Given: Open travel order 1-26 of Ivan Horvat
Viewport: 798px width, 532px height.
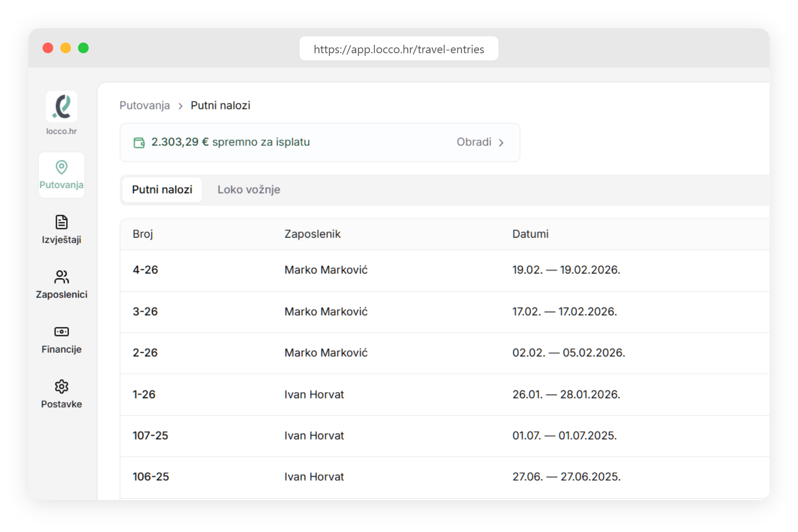Looking at the screenshot, I should [x=144, y=395].
